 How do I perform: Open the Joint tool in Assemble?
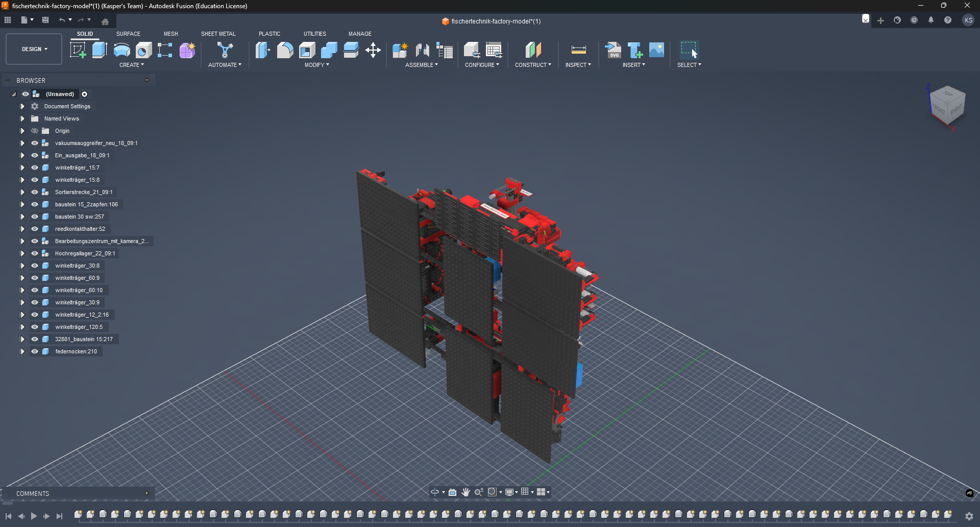tap(422, 50)
